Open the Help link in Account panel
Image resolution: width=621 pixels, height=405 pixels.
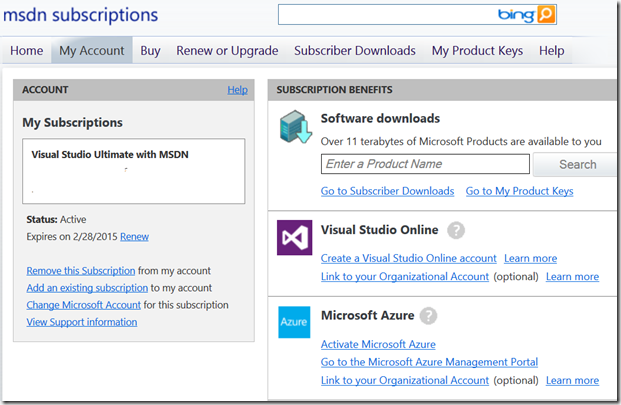[x=237, y=90]
